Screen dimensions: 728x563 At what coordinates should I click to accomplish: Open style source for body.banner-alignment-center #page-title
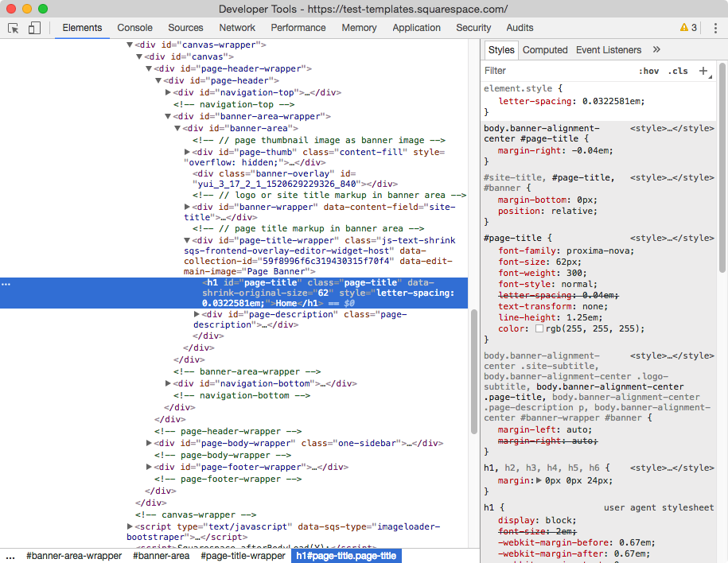coord(672,129)
